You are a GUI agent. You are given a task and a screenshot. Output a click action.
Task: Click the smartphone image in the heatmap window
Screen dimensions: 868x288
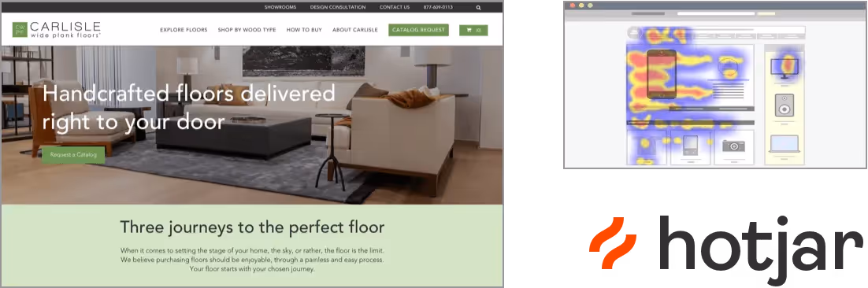click(662, 75)
